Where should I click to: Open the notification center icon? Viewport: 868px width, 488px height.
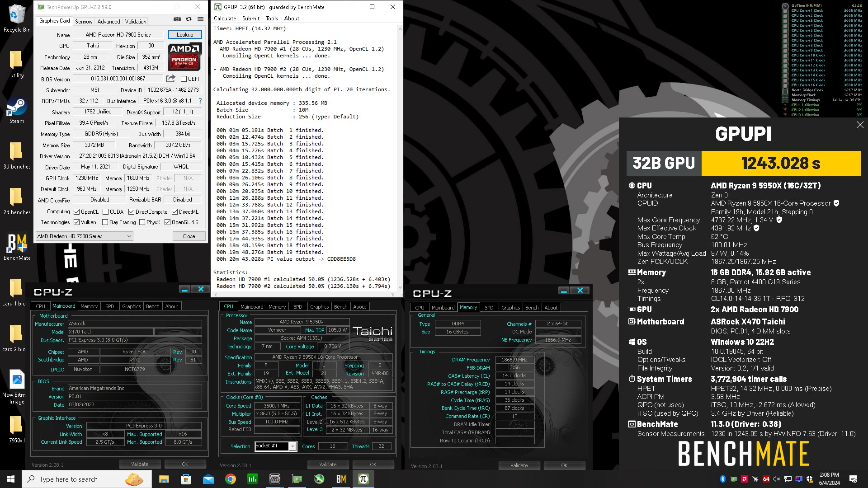853,479
